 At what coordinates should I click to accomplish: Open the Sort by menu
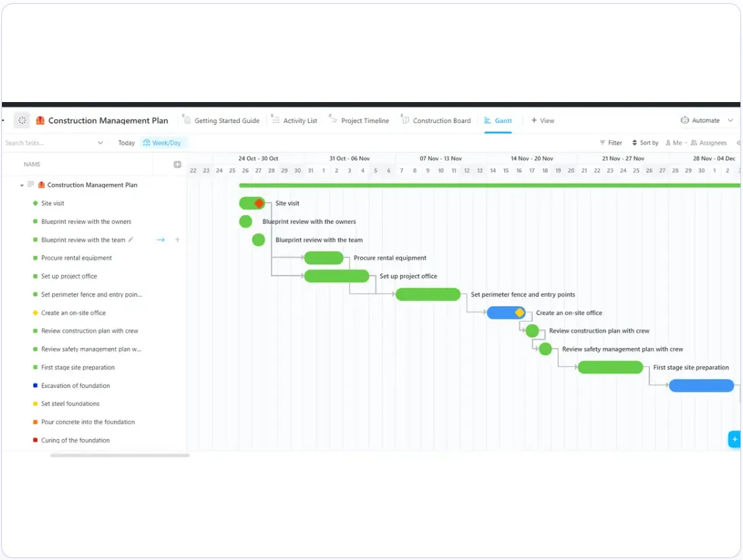coord(645,143)
